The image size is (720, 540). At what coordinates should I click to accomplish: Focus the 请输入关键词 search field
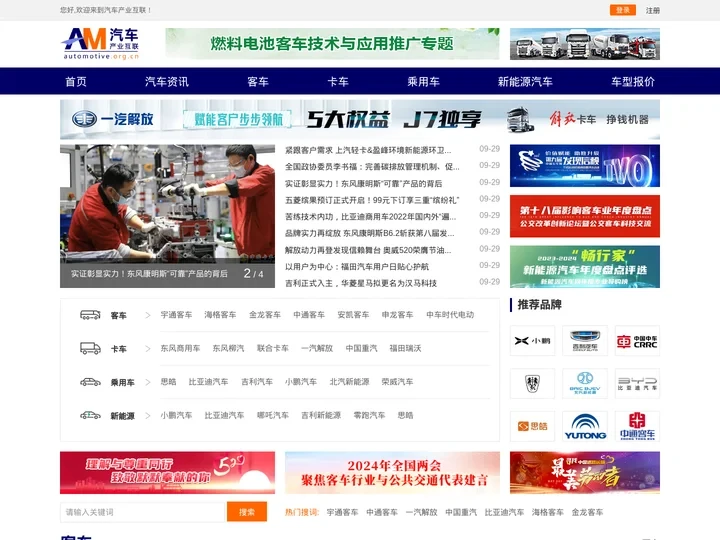point(143,512)
